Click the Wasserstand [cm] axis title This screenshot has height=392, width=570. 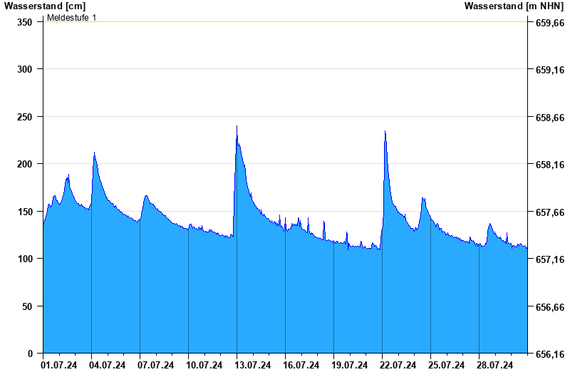(45, 6)
